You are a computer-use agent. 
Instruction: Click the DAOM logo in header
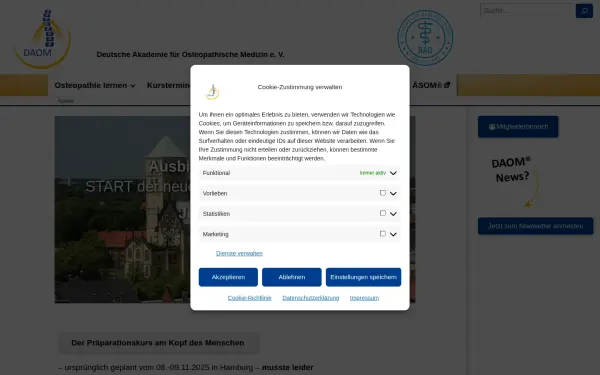[42, 39]
